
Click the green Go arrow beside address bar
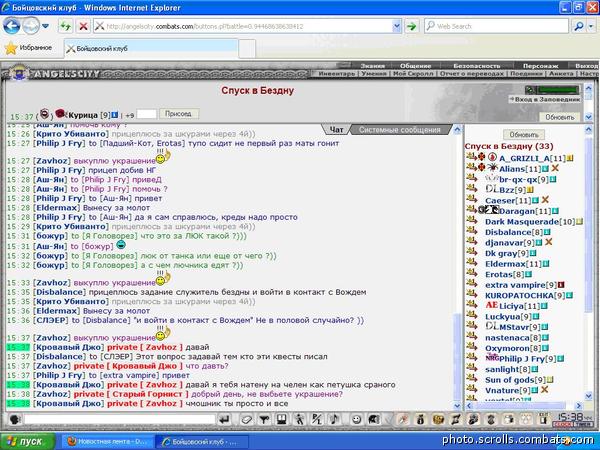411,26
